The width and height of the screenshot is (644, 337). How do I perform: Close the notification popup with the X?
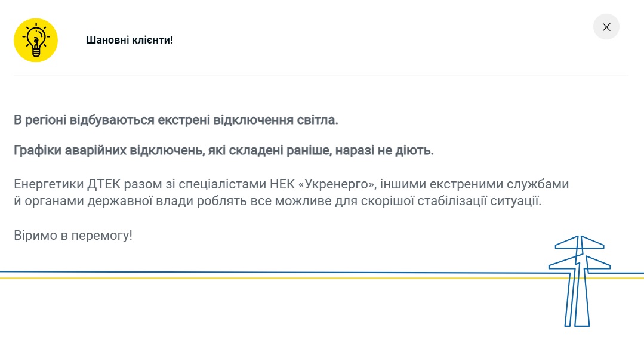click(606, 27)
